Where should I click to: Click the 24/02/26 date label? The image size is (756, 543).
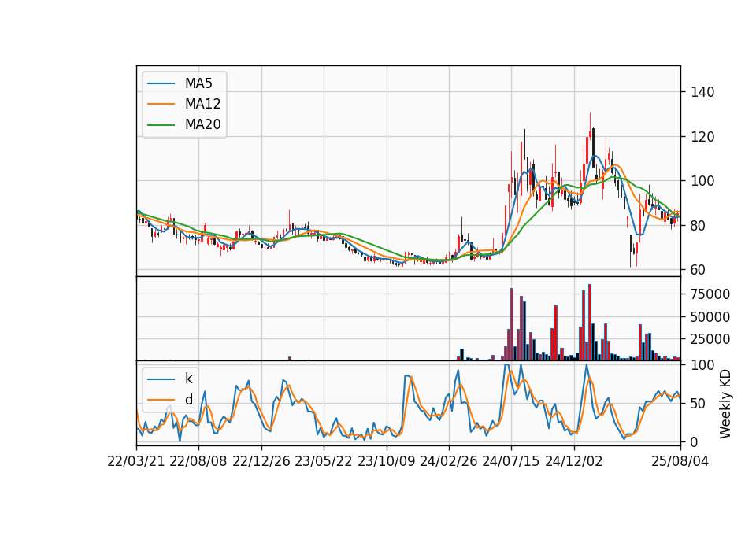pos(449,461)
